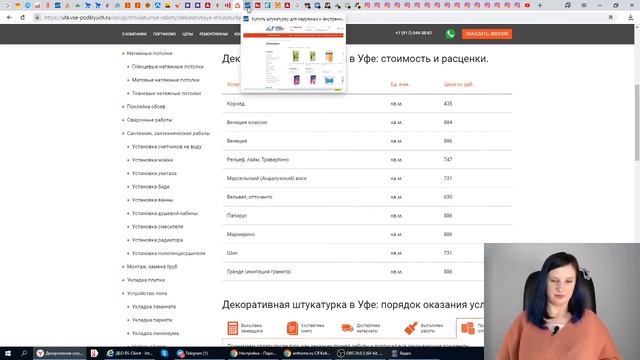The width and height of the screenshot is (640, 360).
Task: Open Тканевые натяжные потолки sidebar link
Action: 166,93
